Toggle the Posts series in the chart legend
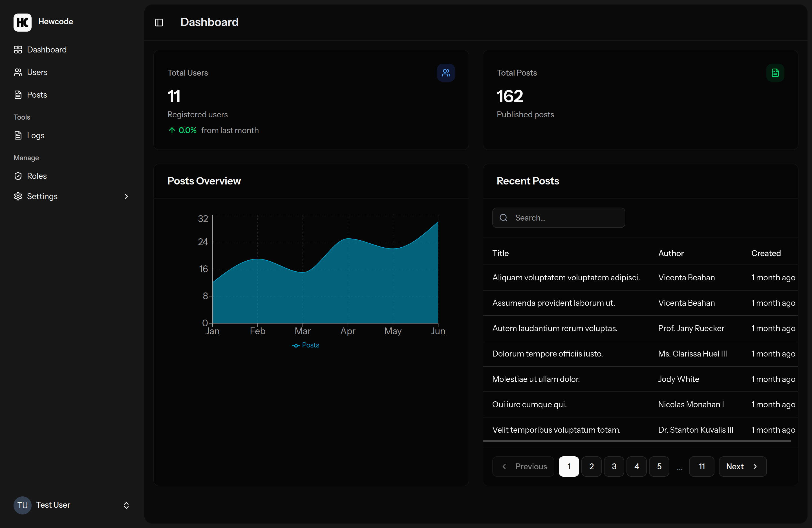This screenshot has width=812, height=528. 306,345
